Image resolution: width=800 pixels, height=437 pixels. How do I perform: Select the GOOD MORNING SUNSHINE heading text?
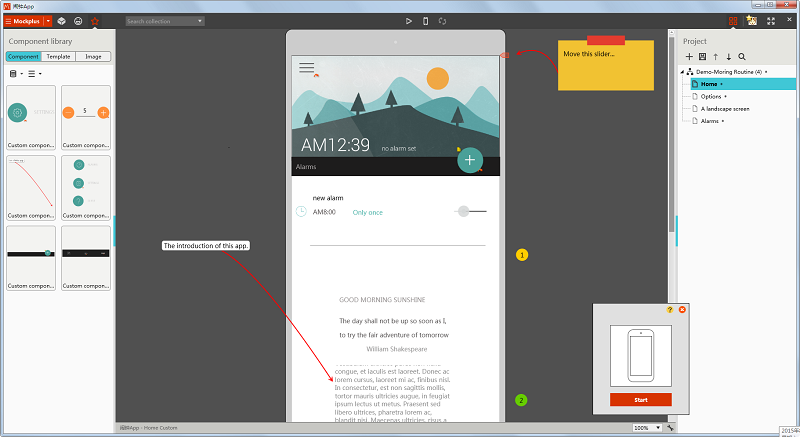tap(382, 300)
